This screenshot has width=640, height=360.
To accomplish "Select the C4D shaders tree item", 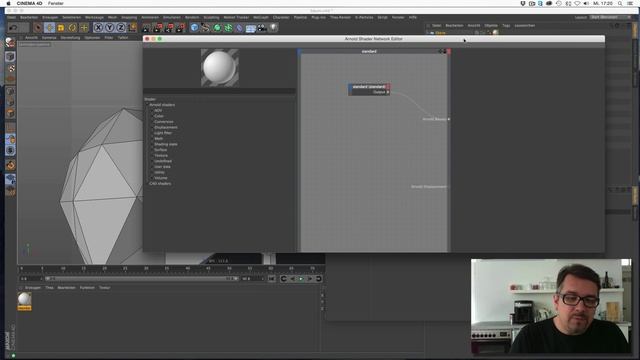I will pyautogui.click(x=160, y=184).
